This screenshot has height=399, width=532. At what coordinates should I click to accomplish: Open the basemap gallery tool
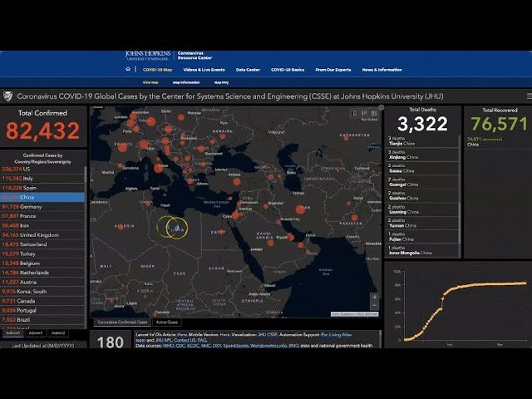[374, 113]
